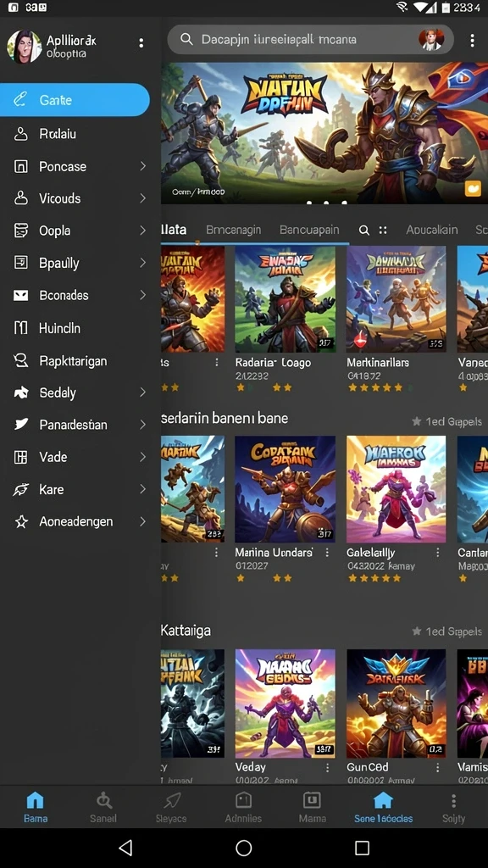Open the Gakelallly game cover
The image size is (488, 868).
pos(396,489)
